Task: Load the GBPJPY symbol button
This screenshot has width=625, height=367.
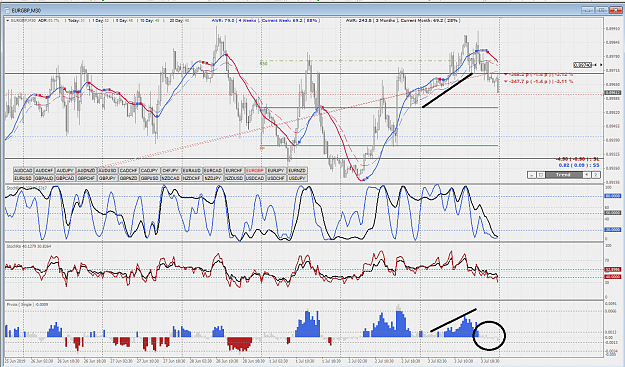Action: [108, 178]
